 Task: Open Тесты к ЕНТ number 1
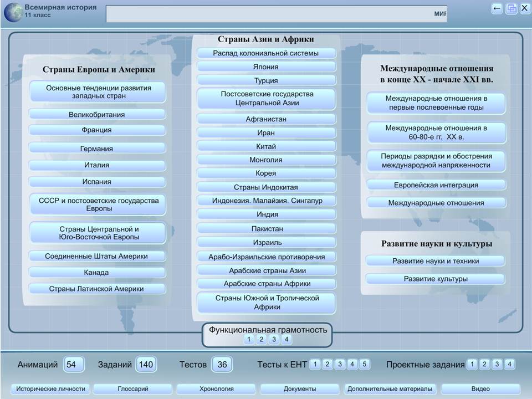click(x=315, y=364)
